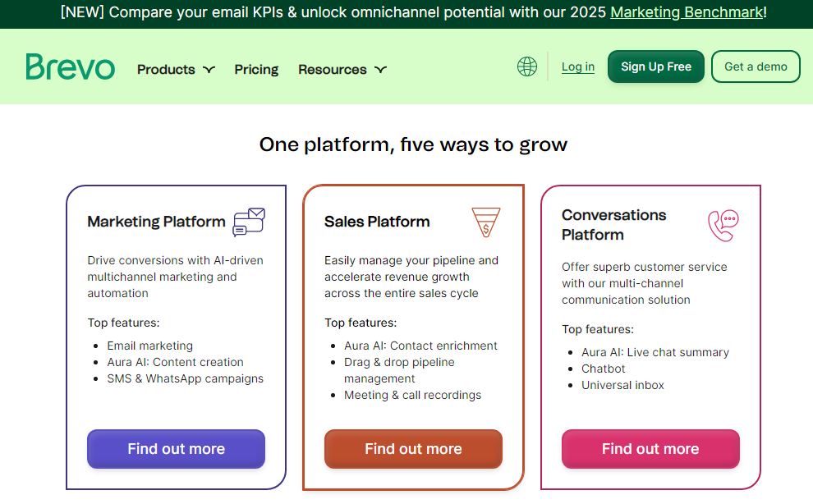Screen dimensions: 813x504
Task: Click the Conversations Platform phone chat icon
Action: click(x=723, y=225)
